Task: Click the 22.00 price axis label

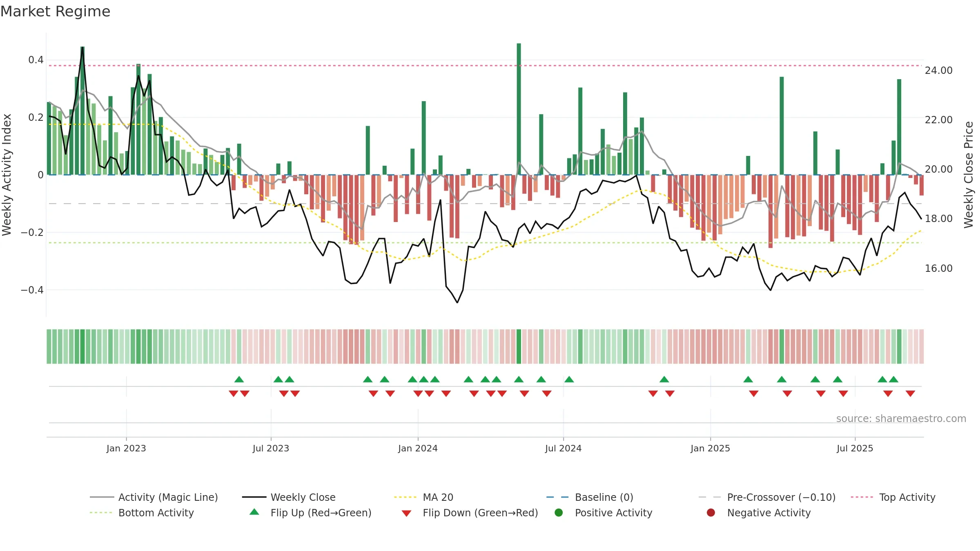Action: (x=939, y=120)
